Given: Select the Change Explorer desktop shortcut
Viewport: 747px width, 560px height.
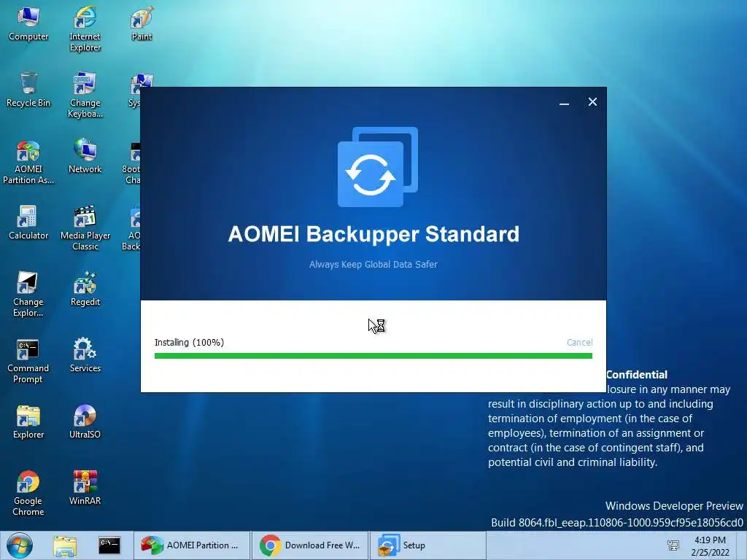Looking at the screenshot, I should coord(28,295).
